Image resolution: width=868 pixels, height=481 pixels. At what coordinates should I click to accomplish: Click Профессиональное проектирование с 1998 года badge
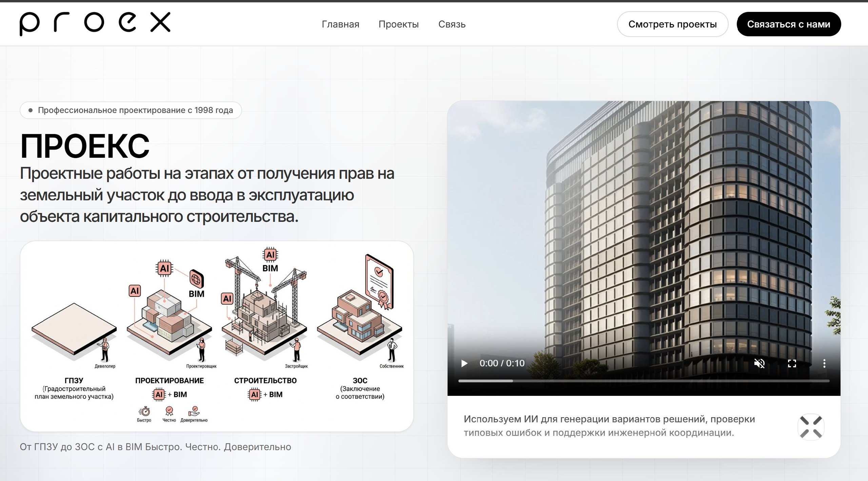tap(131, 110)
